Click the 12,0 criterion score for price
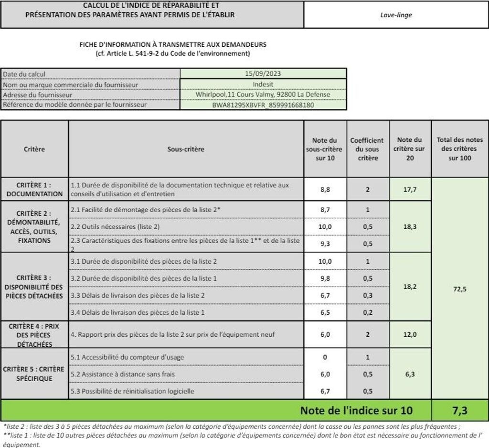This screenshot has width=489, height=448. (x=410, y=335)
